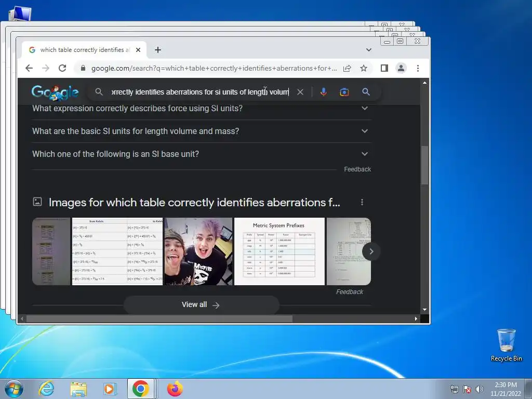Image resolution: width=532 pixels, height=399 pixels.
Task: Open 'Images for which table correctly identifies' heading
Action: (x=194, y=203)
